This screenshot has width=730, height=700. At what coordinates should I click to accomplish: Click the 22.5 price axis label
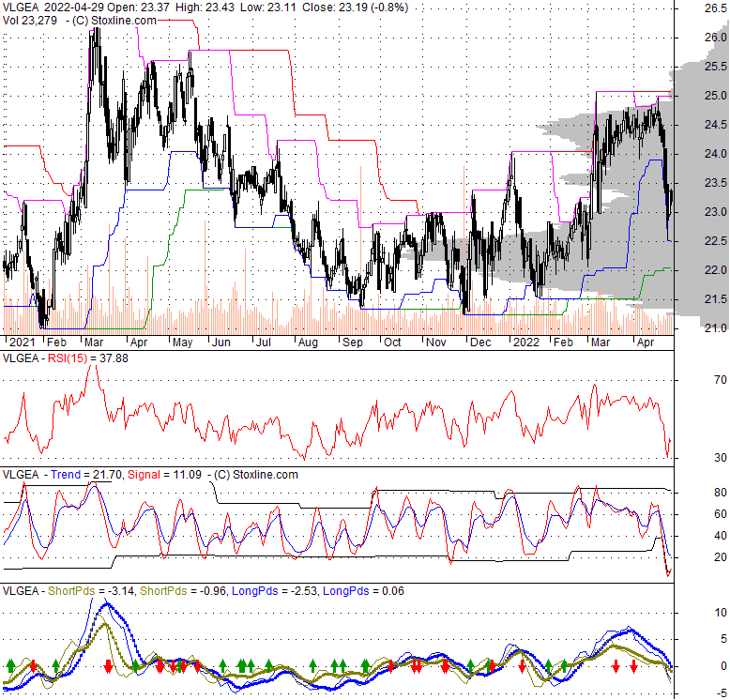tap(716, 241)
